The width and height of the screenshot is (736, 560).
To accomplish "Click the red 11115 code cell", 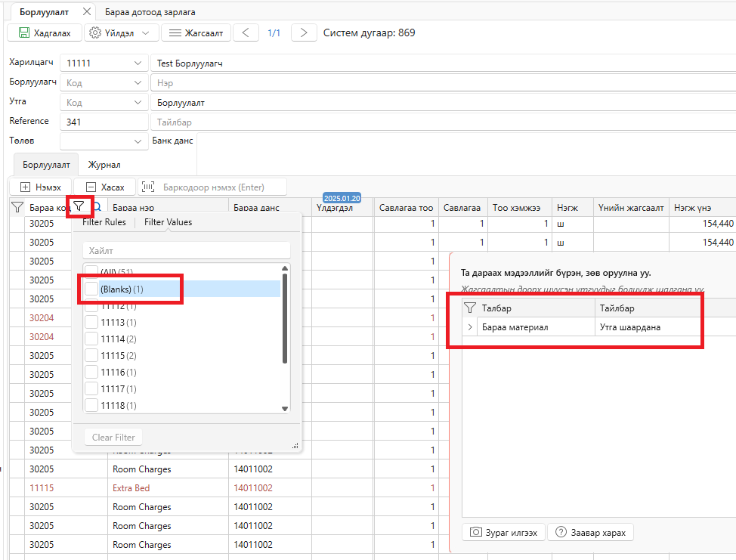I will [x=66, y=487].
